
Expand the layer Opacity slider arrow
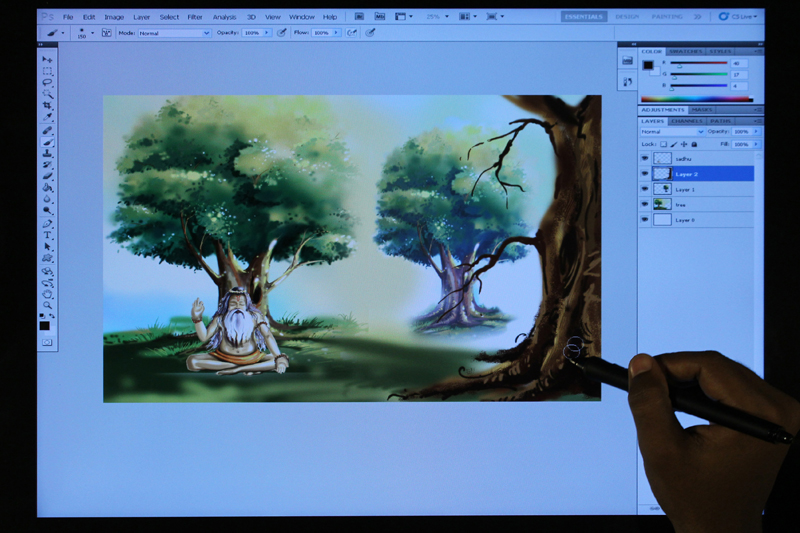click(756, 131)
